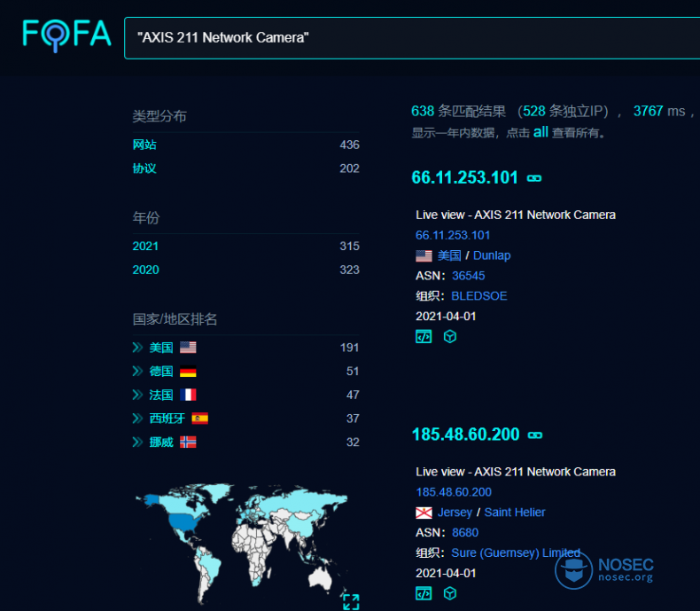Click the Spain flag in ranking
The image size is (700, 611).
click(199, 419)
